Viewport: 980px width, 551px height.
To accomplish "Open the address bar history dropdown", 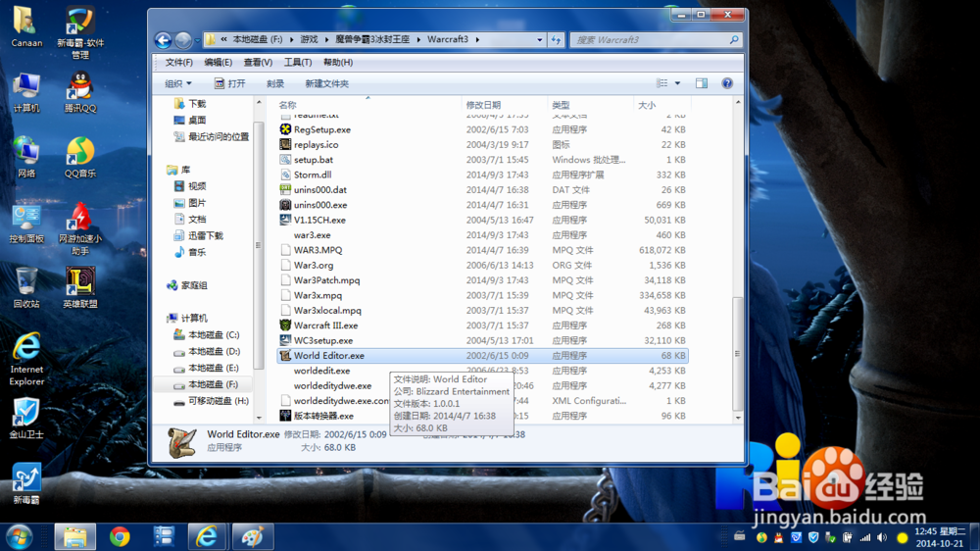I will [x=539, y=40].
